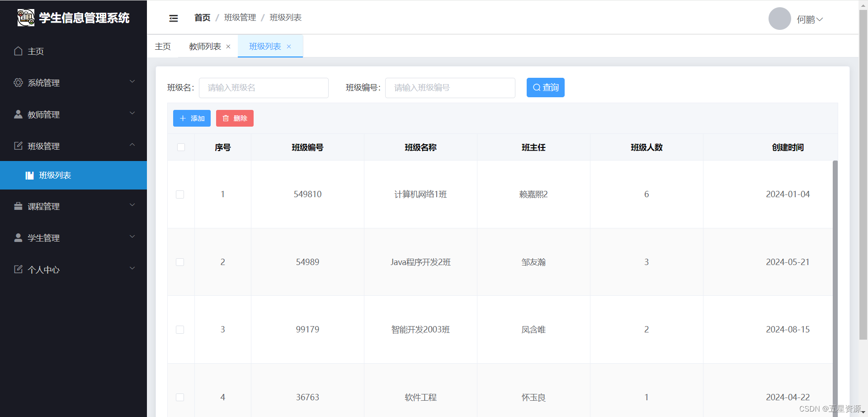Switch to the 教师列表 tab

(x=205, y=47)
